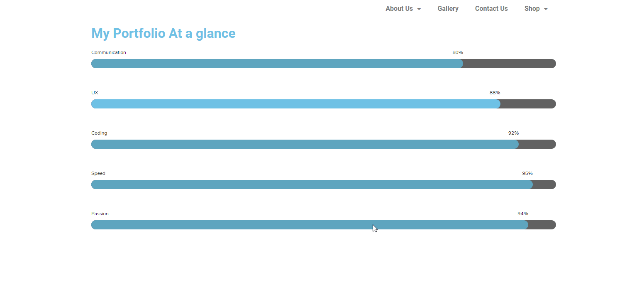Click the Coding progress bar fill
This screenshot has width=644, height=283.
click(305, 144)
